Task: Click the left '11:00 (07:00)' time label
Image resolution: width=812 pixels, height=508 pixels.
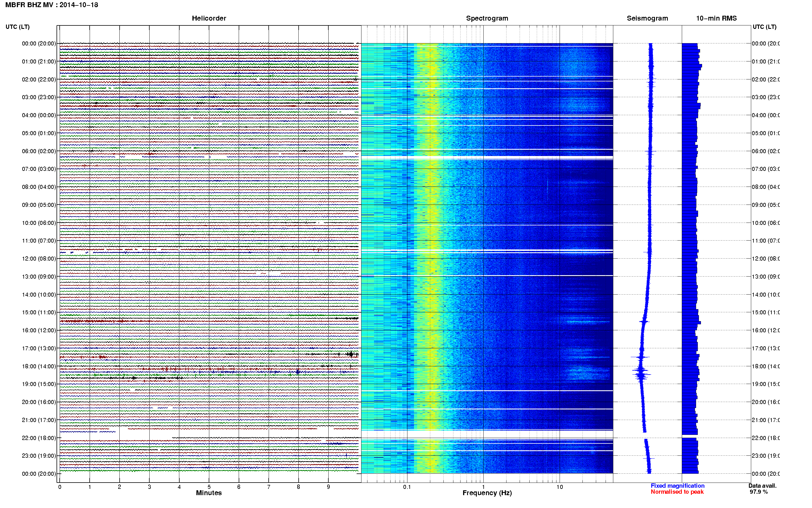Action: click(x=39, y=241)
